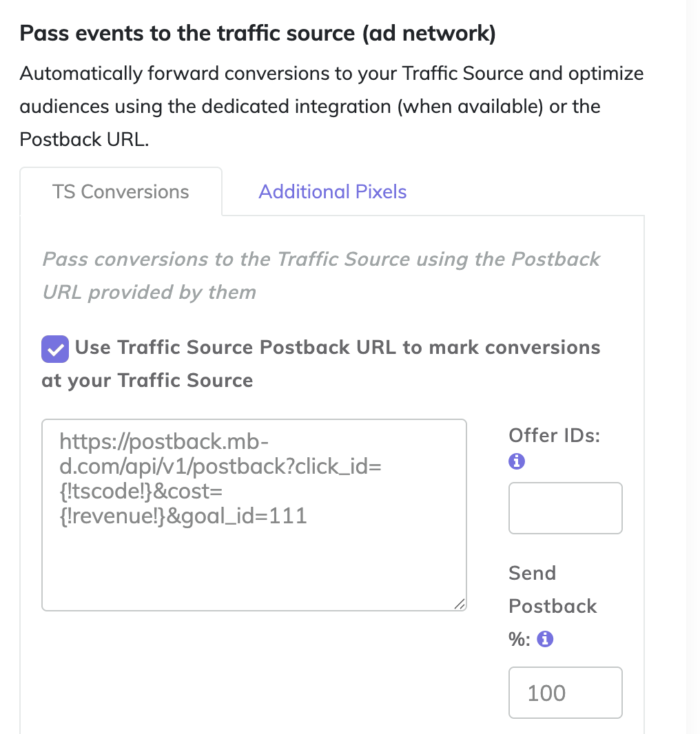Click the "Pass events to the traffic source" heading
Screen dimensions: 700x734
[x=258, y=34]
